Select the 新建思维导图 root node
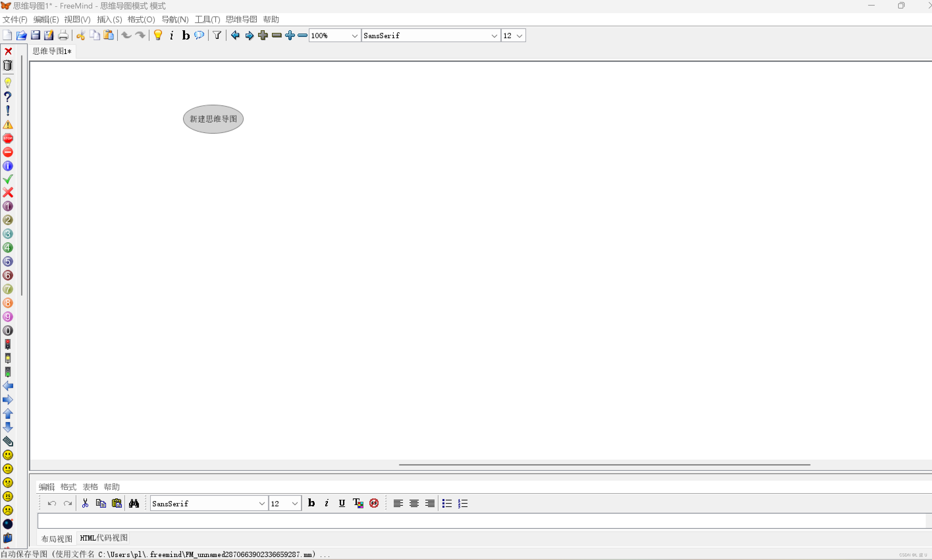 click(x=213, y=119)
